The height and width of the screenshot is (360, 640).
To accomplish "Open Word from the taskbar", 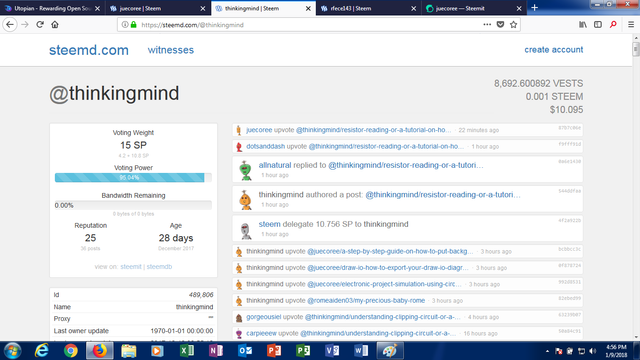I will [x=361, y=351].
